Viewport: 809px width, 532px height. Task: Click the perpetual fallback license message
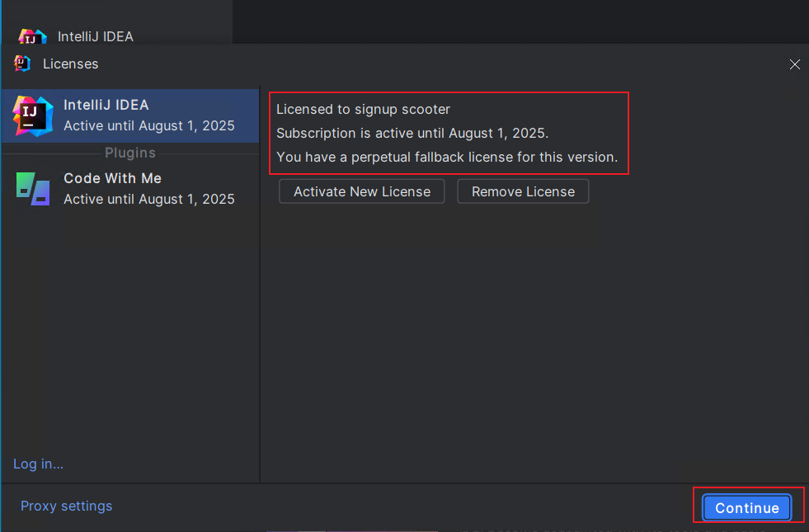pyautogui.click(x=447, y=157)
